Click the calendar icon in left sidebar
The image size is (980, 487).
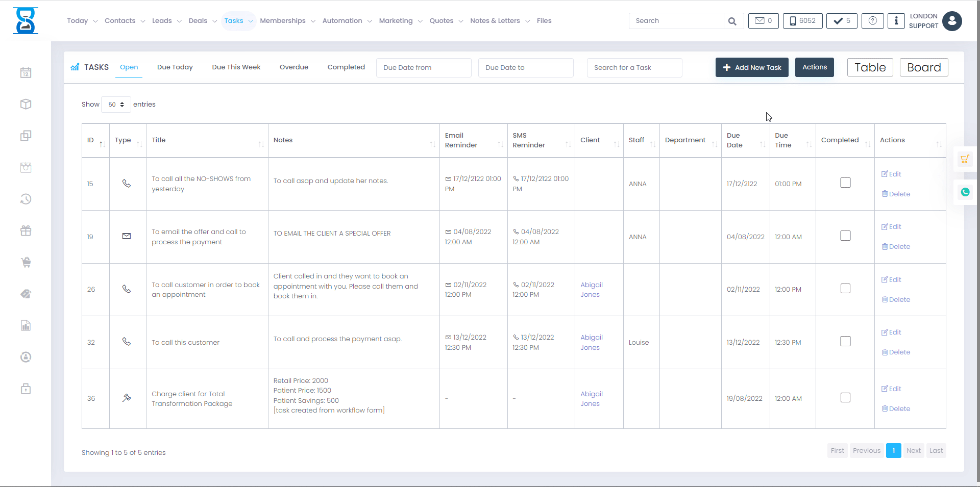click(x=26, y=73)
